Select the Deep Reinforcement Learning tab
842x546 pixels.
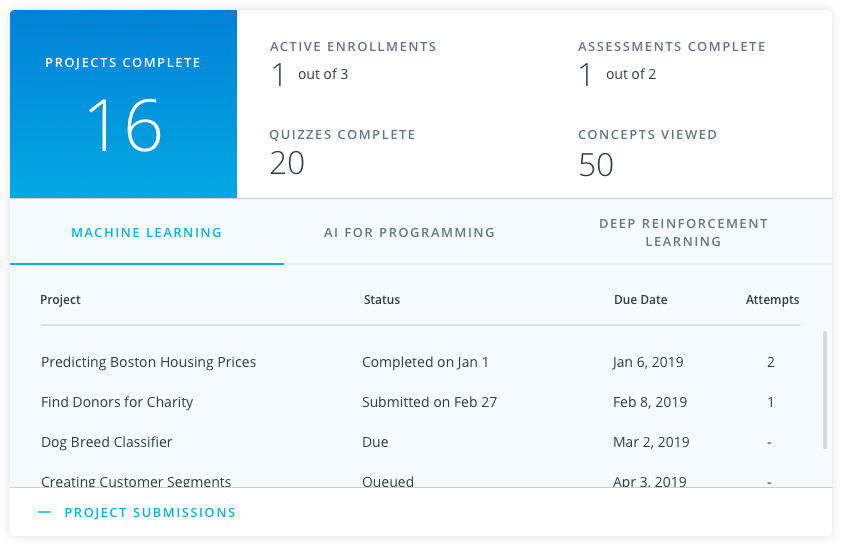click(x=684, y=232)
